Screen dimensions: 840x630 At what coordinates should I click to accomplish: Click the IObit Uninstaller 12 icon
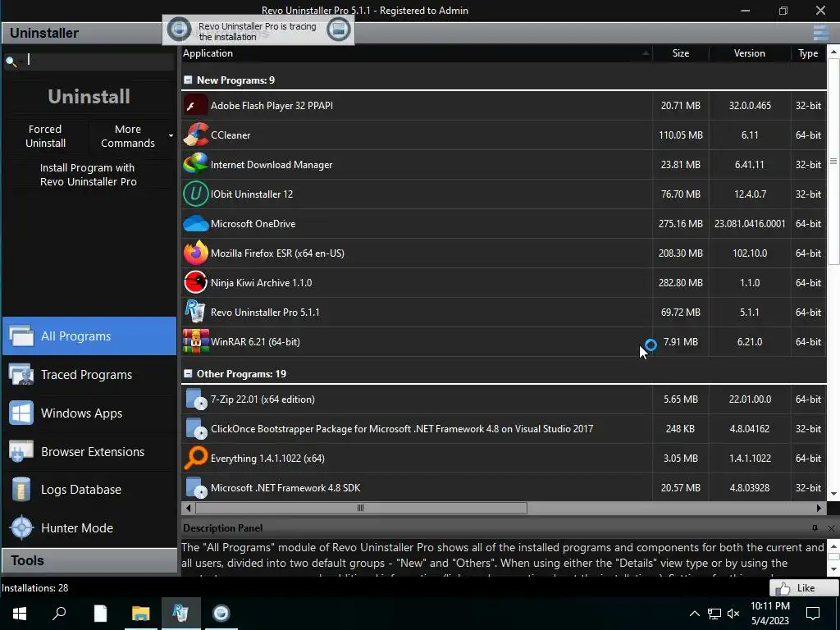click(195, 194)
